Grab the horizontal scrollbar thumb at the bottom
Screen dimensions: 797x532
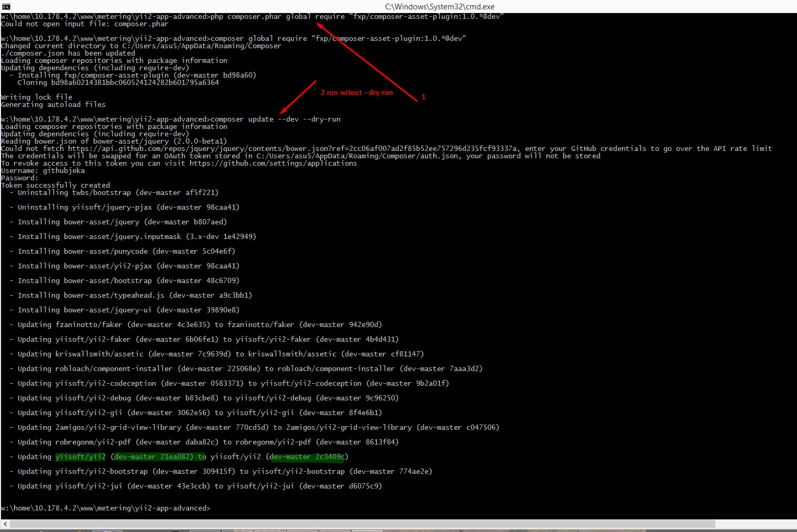[x=363, y=524]
